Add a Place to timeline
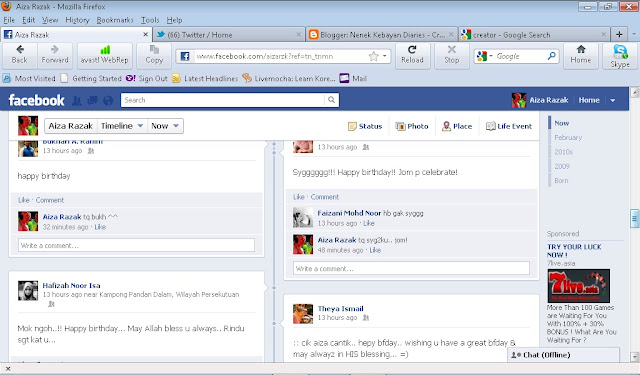Image resolution: width=640 pixels, height=375 pixels. (x=457, y=126)
